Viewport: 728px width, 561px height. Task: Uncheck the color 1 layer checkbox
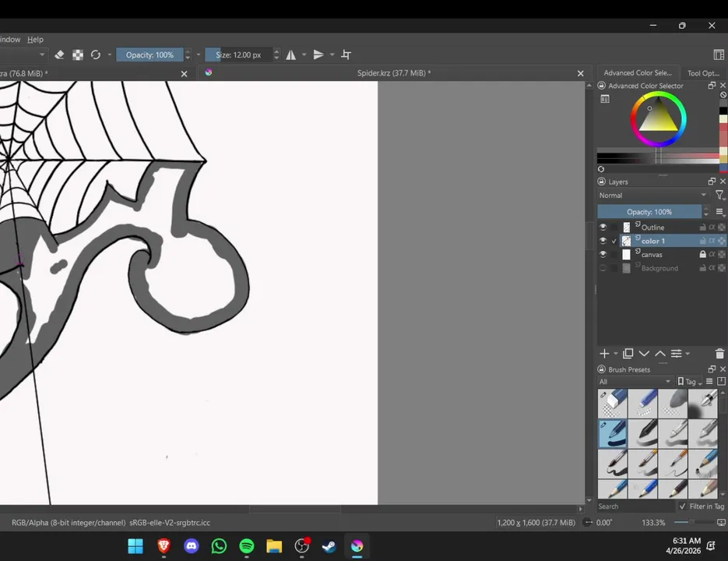[x=614, y=241]
